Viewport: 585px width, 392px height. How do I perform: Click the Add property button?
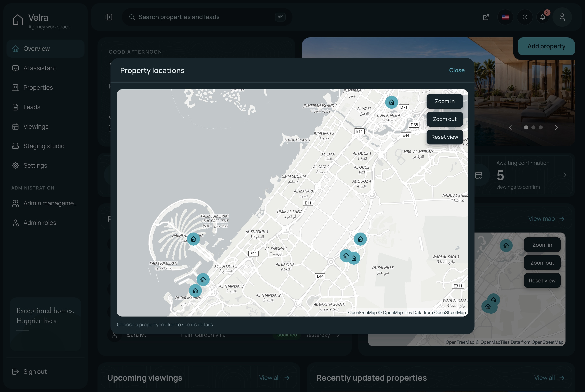point(546,46)
